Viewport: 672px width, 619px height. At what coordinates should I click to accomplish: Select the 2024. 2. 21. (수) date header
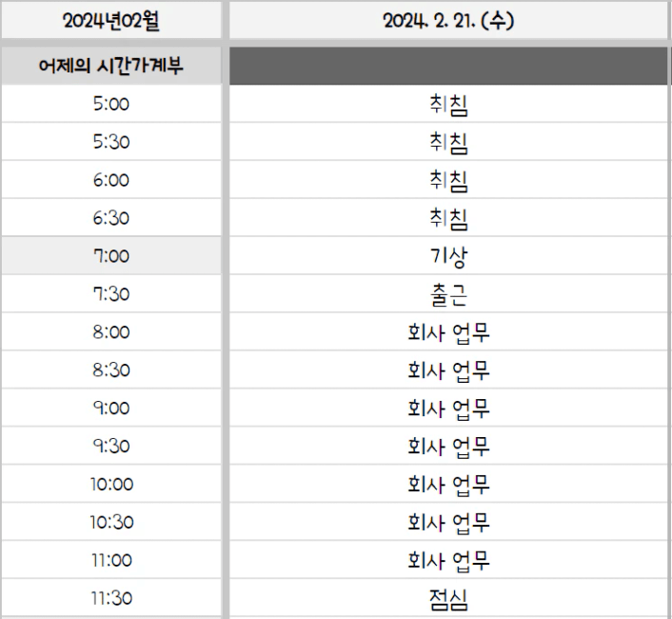[x=449, y=20]
